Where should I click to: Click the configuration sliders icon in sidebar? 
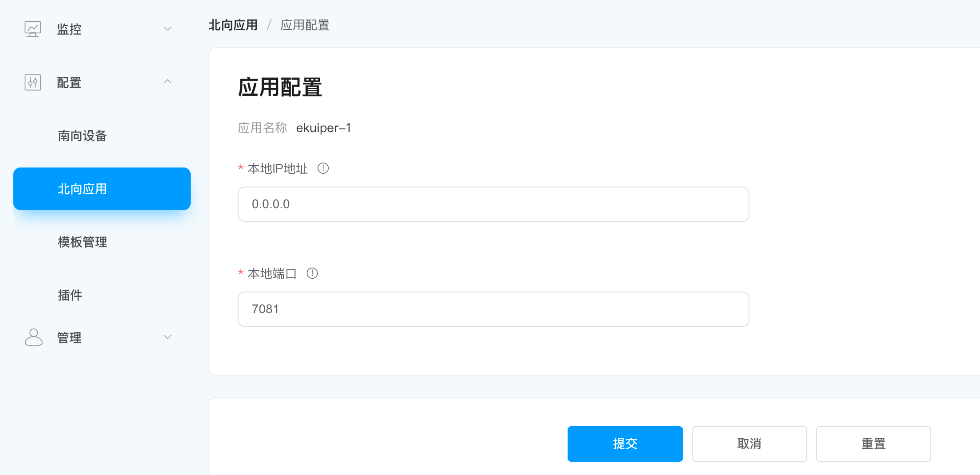(33, 82)
